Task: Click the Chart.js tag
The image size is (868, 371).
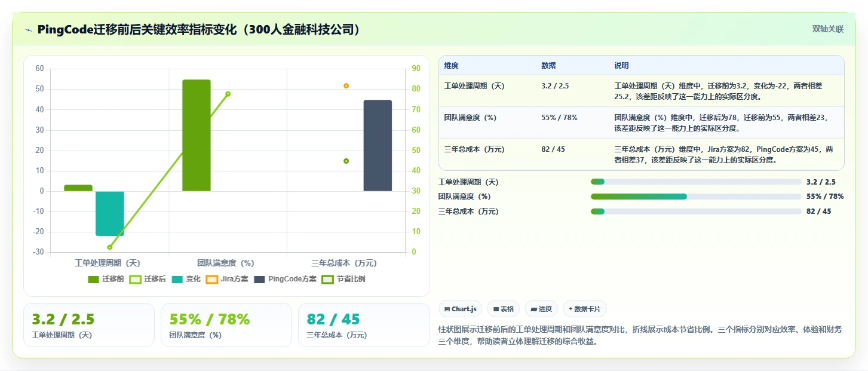Action: coord(460,309)
